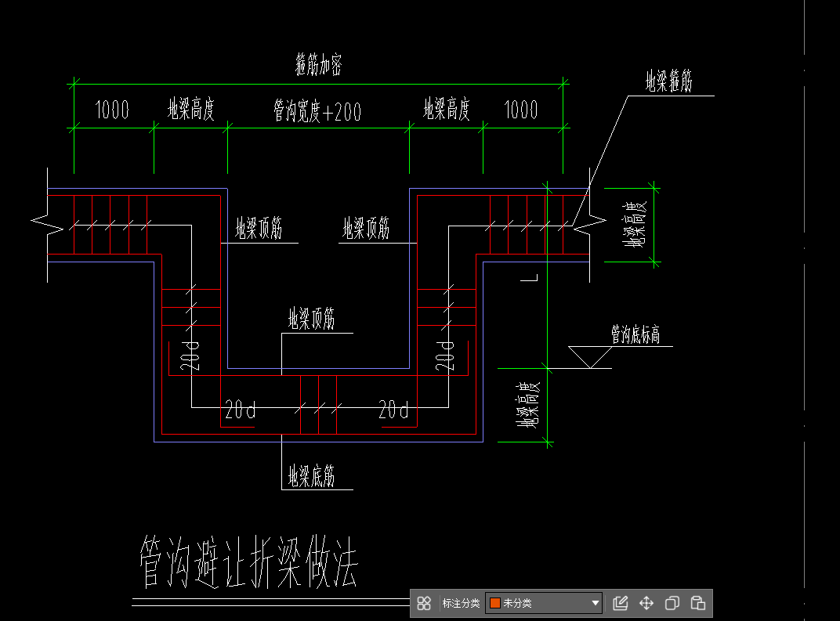The height and width of the screenshot is (621, 840).
Task: Click the four-squares category grid icon
Action: pyautogui.click(x=424, y=603)
